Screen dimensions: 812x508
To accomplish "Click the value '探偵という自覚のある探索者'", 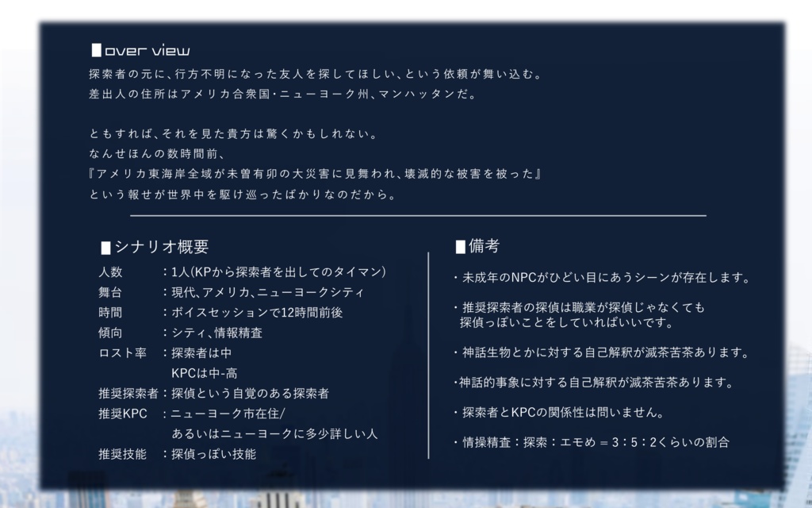I will [250, 394].
